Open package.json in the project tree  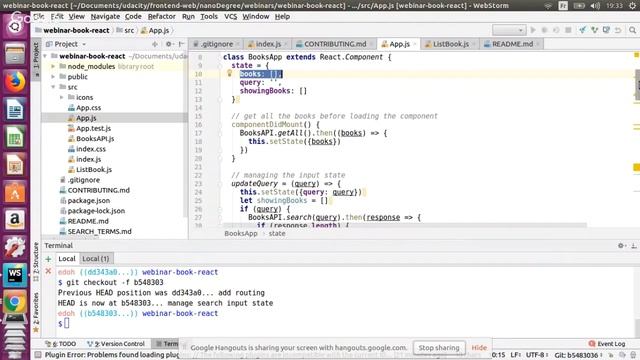click(x=88, y=200)
